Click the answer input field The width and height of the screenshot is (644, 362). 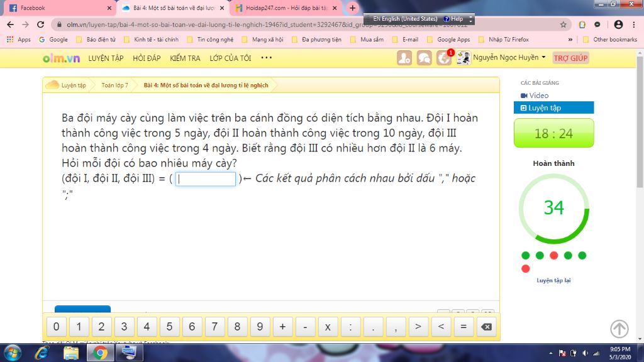pyautogui.click(x=206, y=179)
